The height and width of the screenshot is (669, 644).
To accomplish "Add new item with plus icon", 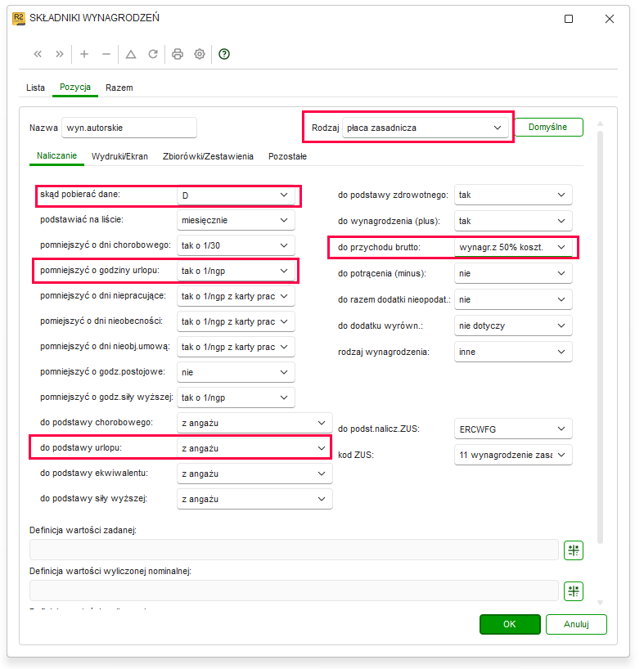I will coord(84,54).
